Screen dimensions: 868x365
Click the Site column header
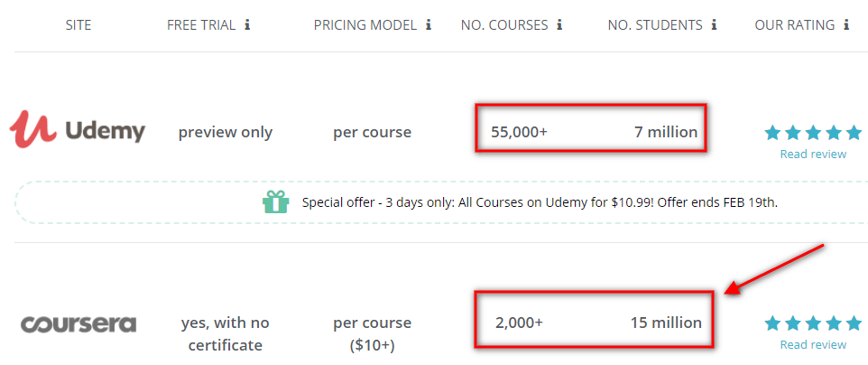coord(79,25)
